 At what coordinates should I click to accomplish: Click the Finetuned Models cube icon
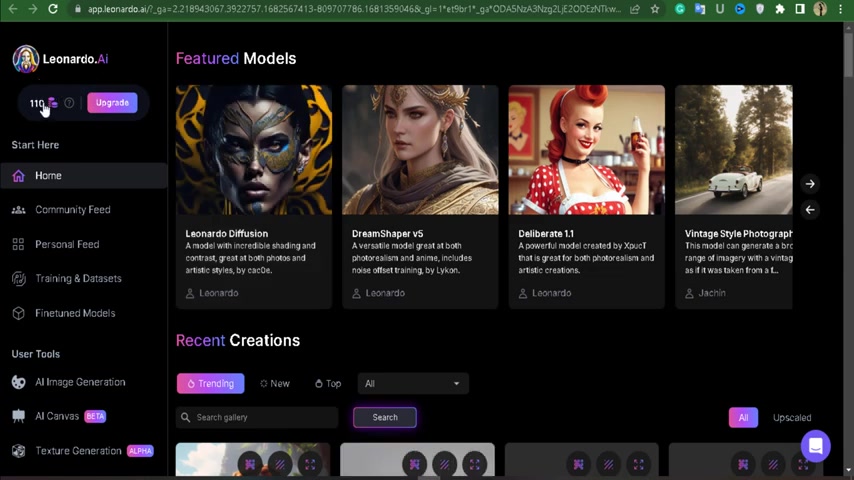19,313
